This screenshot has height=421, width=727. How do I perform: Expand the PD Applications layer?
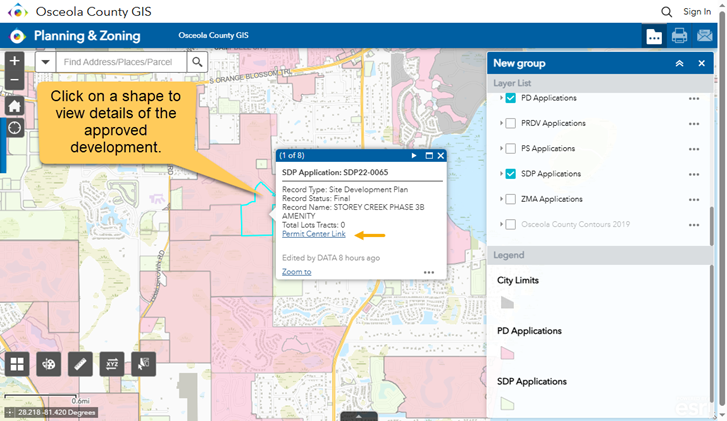coord(501,98)
